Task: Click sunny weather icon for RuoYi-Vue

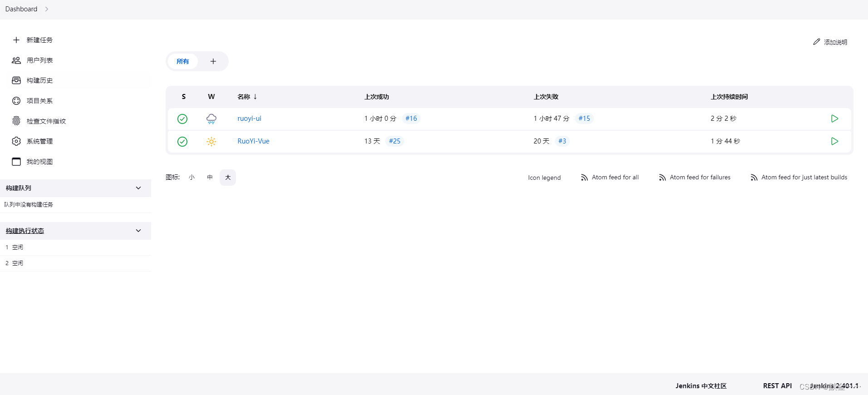Action: (x=211, y=142)
